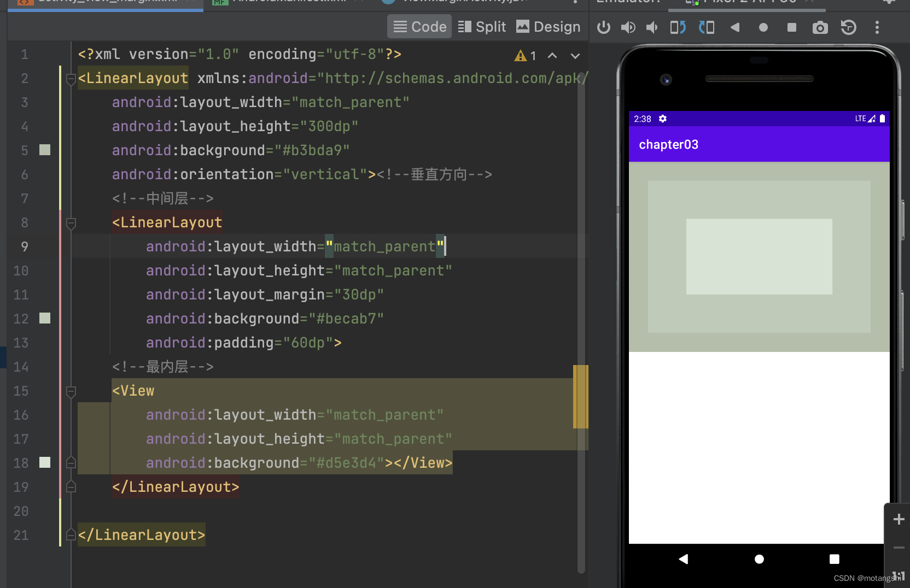
Task: Tap the Recents button on phone navigation bar
Action: tap(834, 559)
